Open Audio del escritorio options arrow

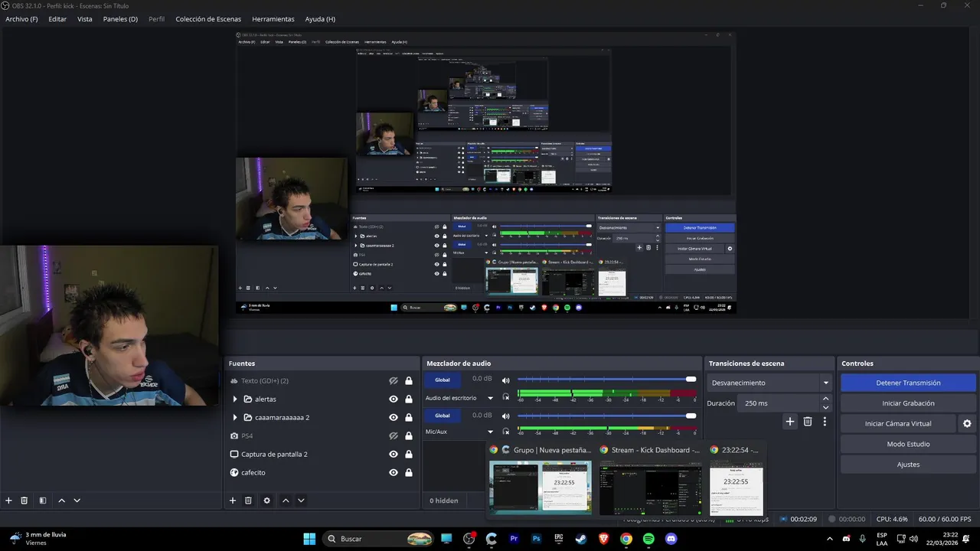[490, 398]
